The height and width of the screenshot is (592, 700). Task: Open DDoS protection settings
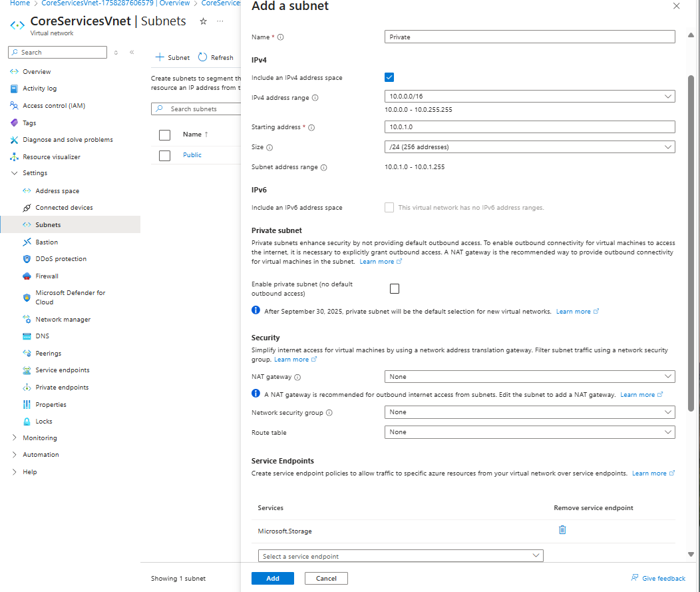click(x=61, y=259)
